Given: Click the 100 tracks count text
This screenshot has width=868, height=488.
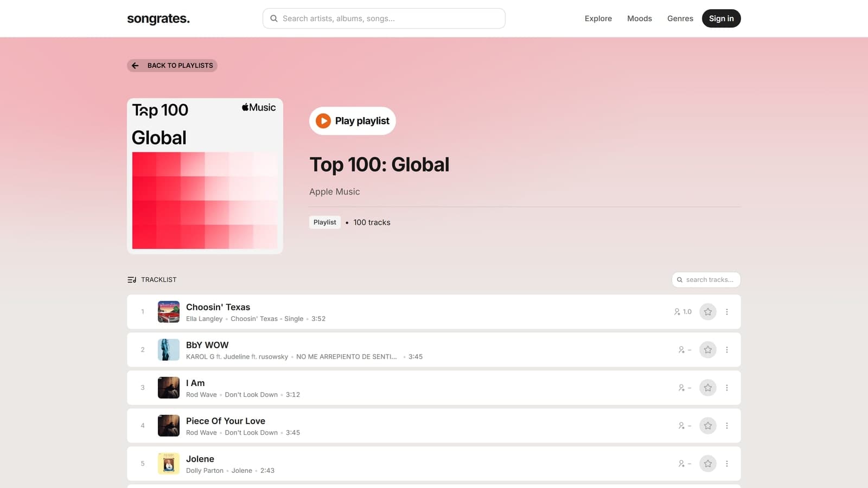Looking at the screenshot, I should (372, 222).
